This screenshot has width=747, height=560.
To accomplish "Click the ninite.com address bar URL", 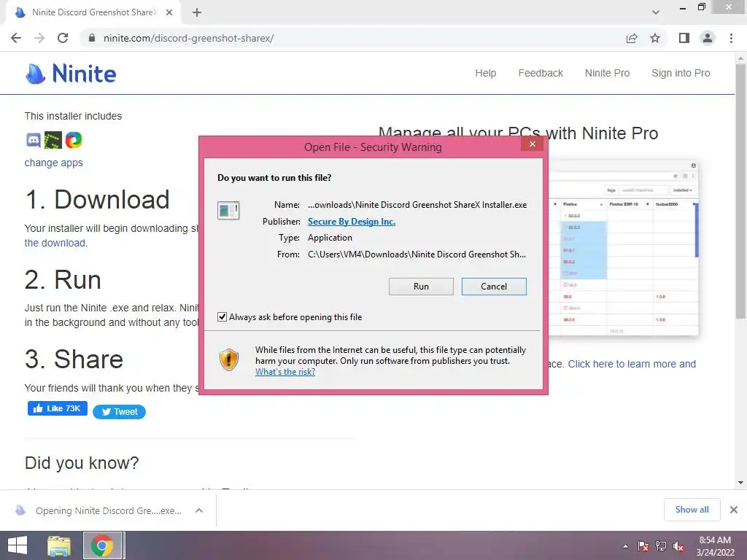I will (189, 38).
